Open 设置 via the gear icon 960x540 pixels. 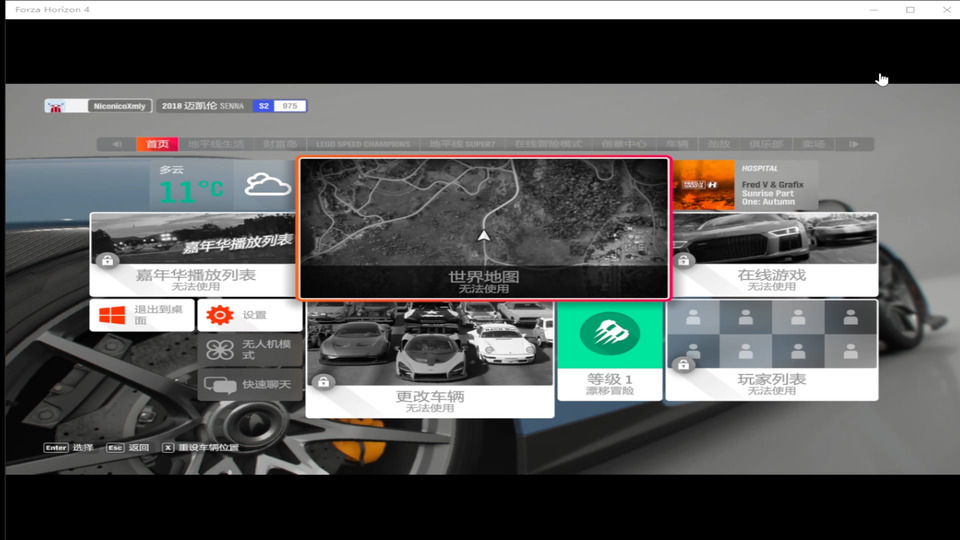click(x=220, y=315)
